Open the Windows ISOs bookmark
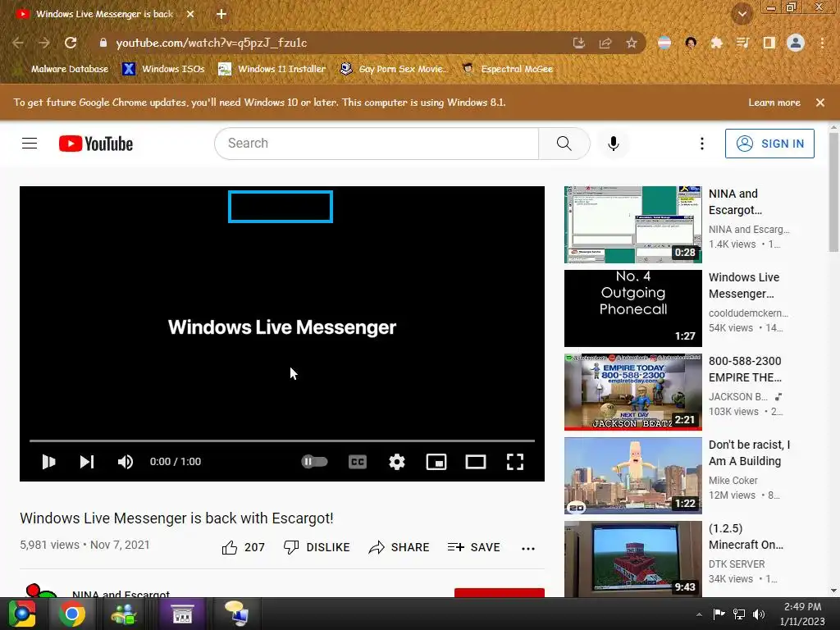Viewport: 840px width, 630px height. 163,69
